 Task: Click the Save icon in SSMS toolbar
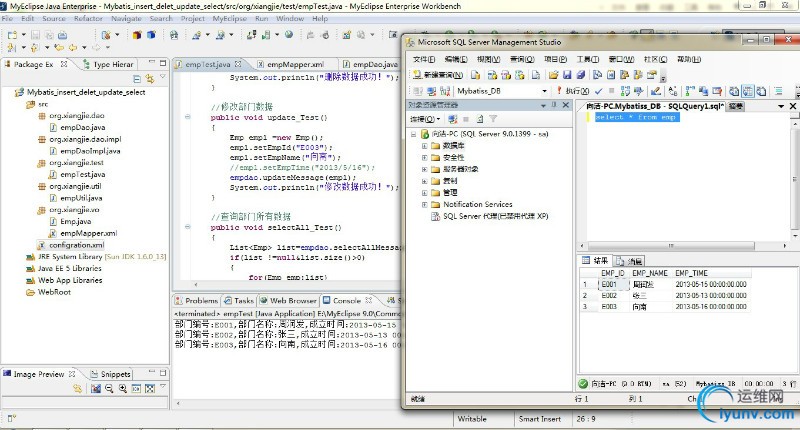pos(567,75)
